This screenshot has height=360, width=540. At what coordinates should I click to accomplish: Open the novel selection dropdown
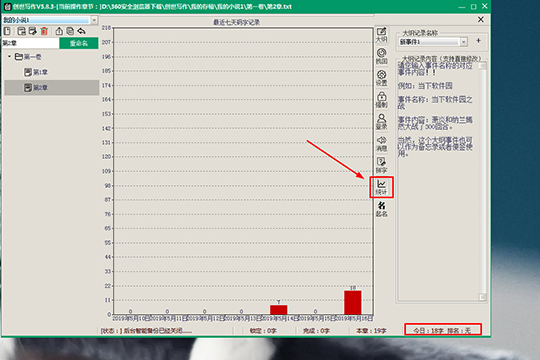tap(94, 20)
